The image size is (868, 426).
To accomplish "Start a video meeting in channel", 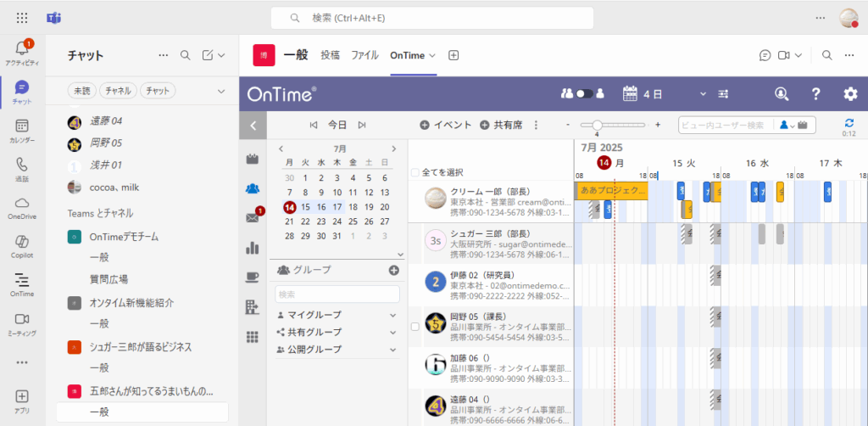I will coord(783,55).
